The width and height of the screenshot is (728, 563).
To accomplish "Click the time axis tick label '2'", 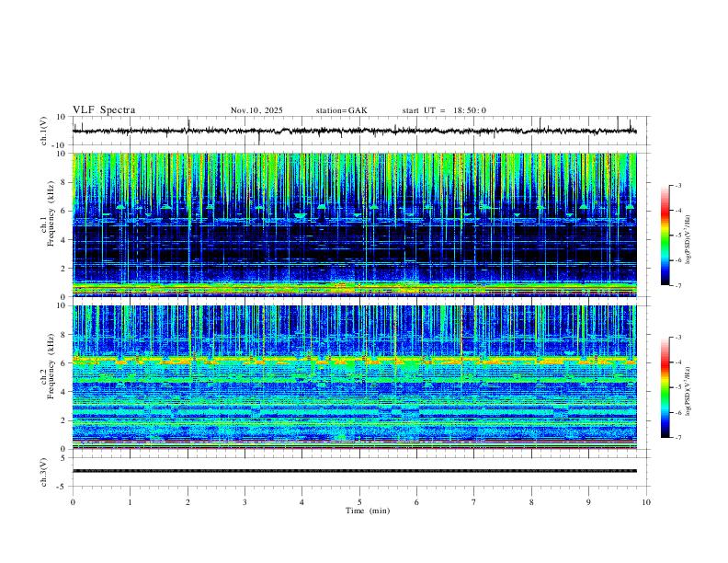I will [188, 502].
